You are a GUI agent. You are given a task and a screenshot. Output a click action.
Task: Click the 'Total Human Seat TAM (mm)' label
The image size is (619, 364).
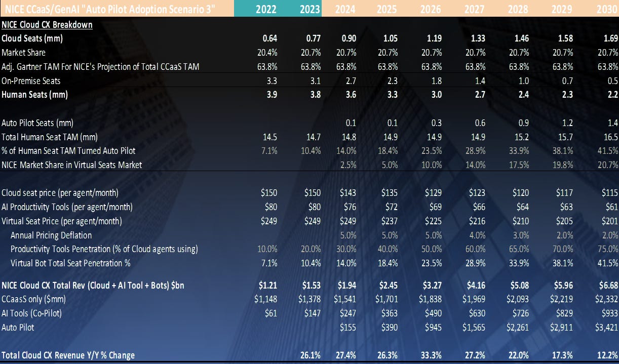pos(50,137)
